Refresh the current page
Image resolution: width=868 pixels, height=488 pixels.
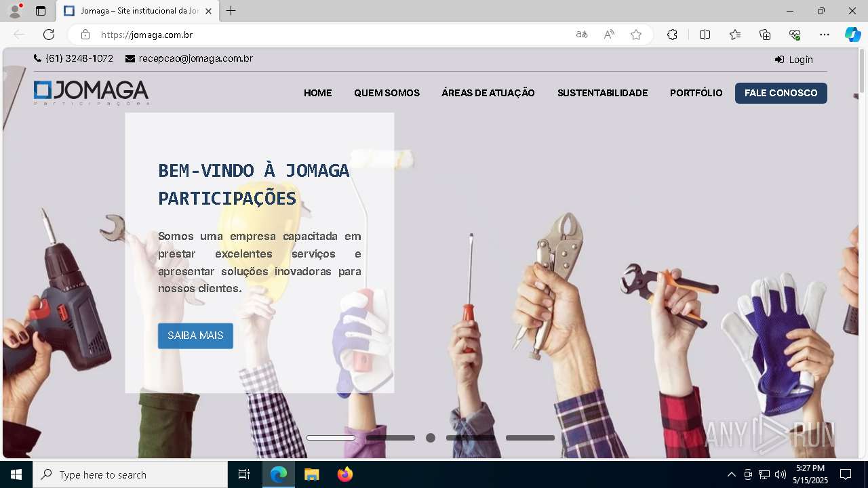pyautogui.click(x=49, y=35)
